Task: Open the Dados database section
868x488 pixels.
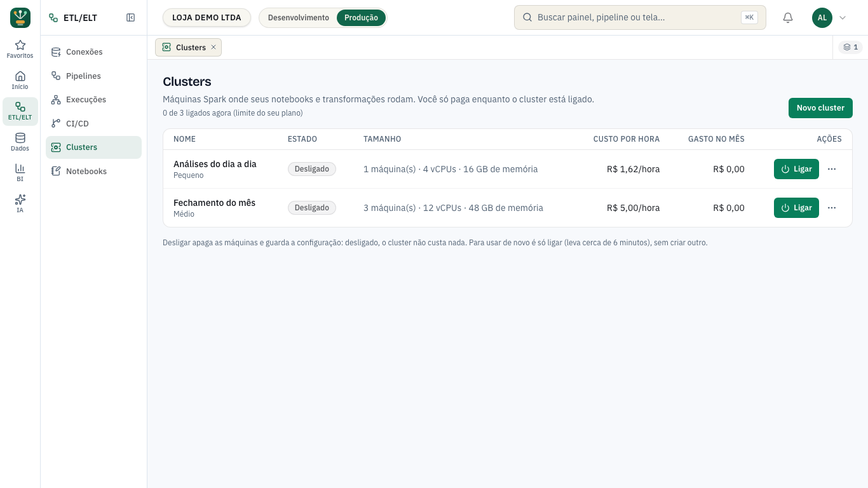Action: tap(20, 142)
